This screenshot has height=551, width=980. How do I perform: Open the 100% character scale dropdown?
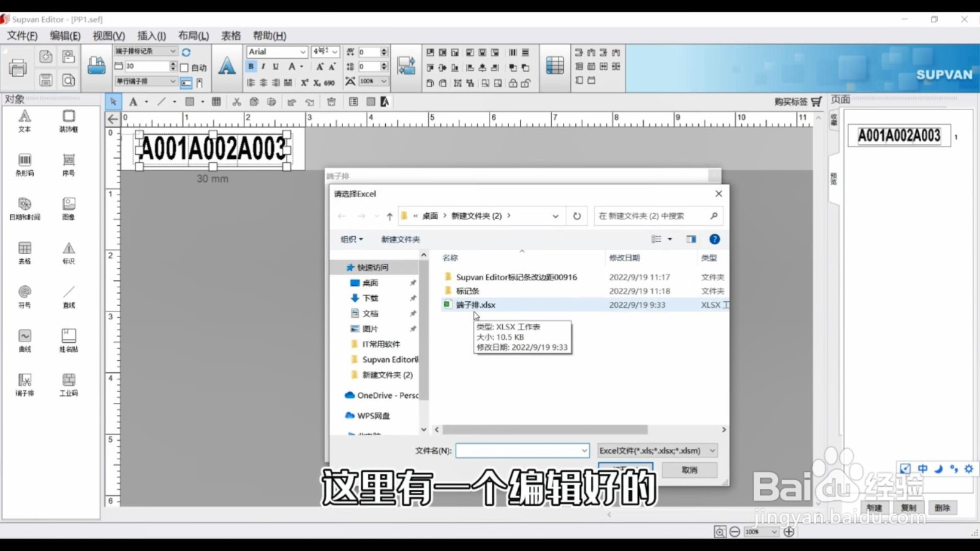point(374,81)
